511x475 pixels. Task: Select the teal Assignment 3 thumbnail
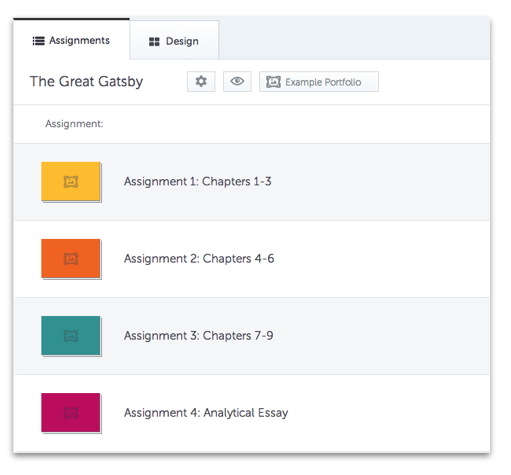click(71, 336)
